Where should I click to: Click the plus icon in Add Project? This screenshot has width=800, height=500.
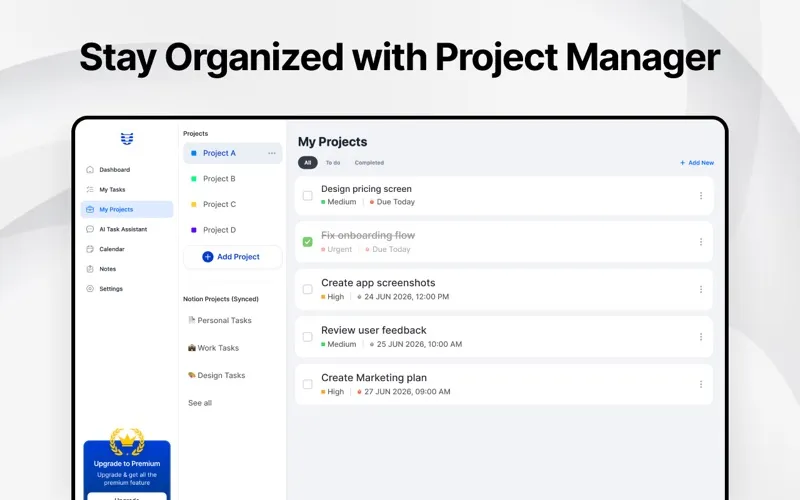[x=208, y=257]
